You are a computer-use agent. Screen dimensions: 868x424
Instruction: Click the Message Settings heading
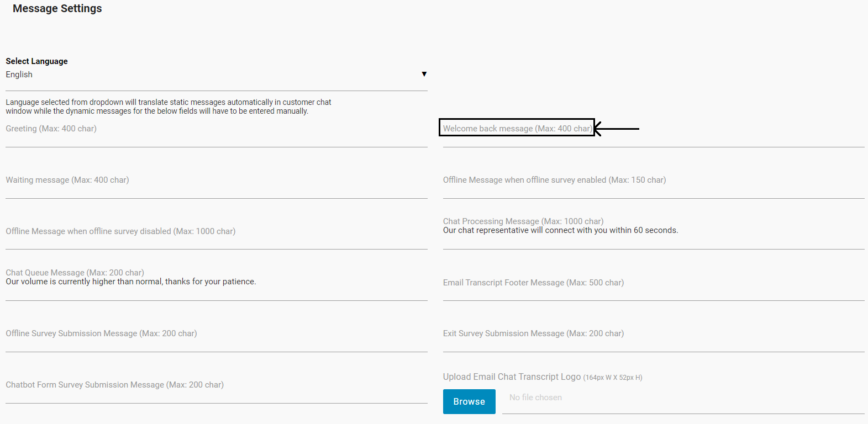(57, 9)
